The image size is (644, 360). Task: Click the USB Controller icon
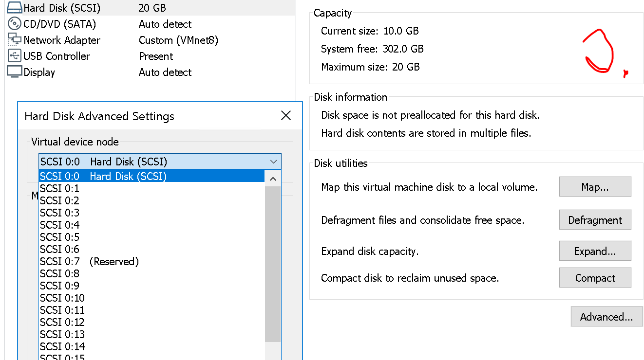point(15,56)
